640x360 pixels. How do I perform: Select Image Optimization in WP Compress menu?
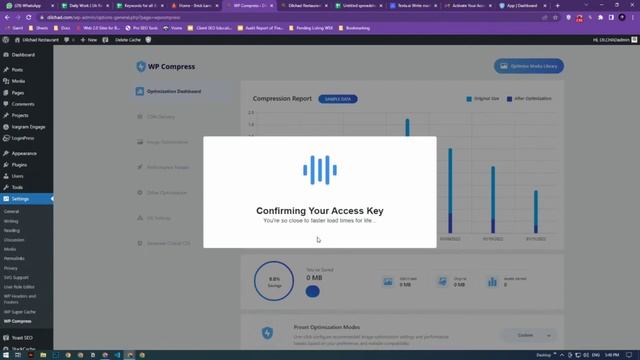click(x=167, y=142)
